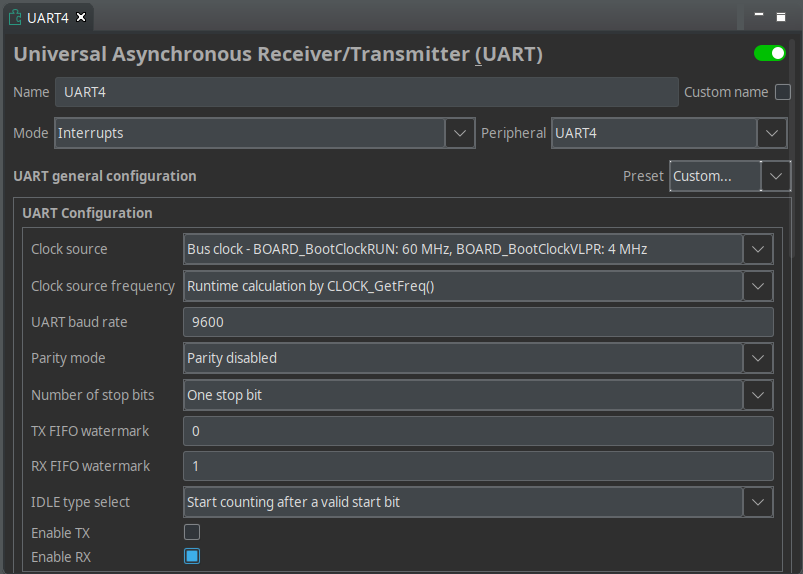The width and height of the screenshot is (803, 574).
Task: Disable the Enable RX checkbox
Action: click(x=192, y=556)
